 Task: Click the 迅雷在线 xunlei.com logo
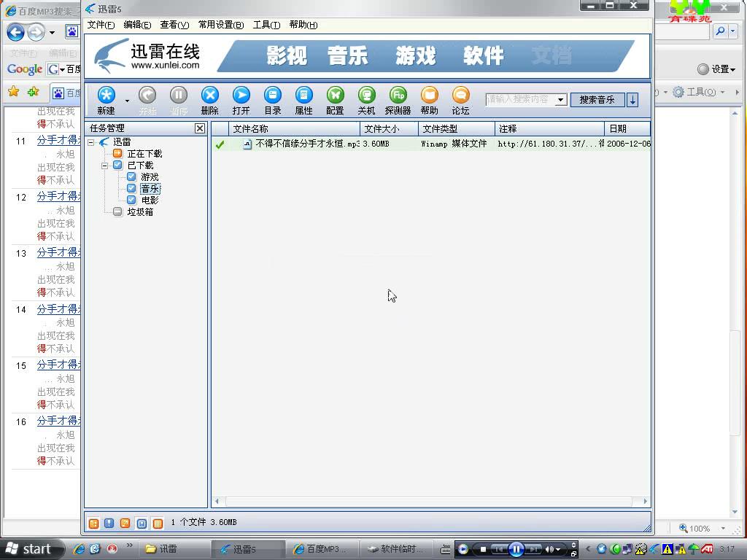147,55
